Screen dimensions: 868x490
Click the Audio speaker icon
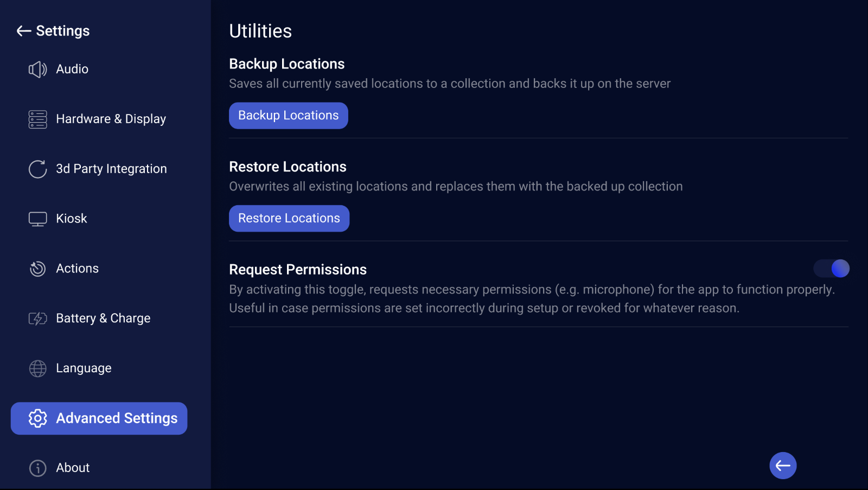(37, 69)
